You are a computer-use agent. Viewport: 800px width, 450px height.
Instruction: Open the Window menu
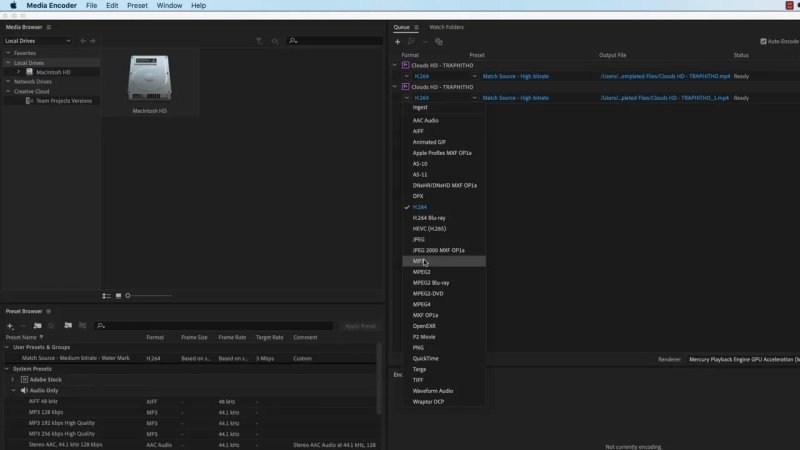[169, 6]
